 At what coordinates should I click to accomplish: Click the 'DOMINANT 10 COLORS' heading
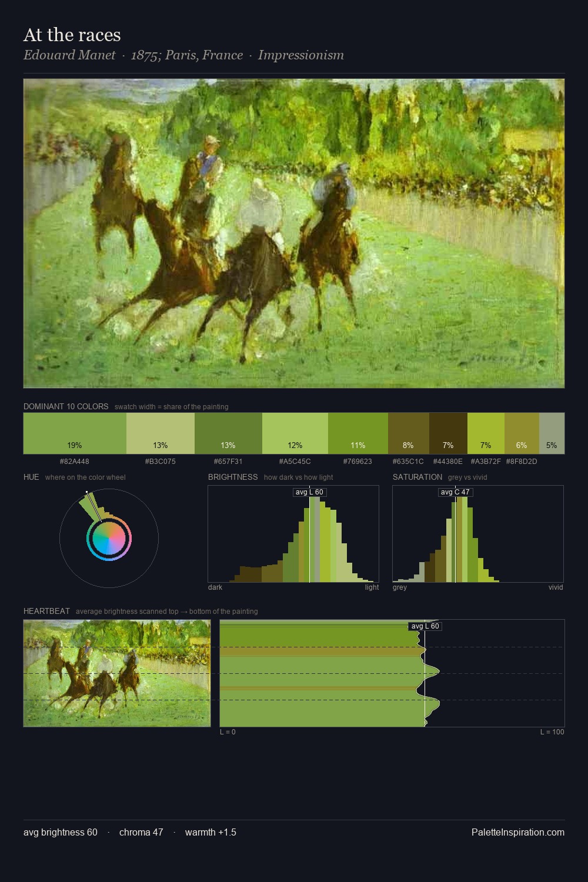point(66,406)
